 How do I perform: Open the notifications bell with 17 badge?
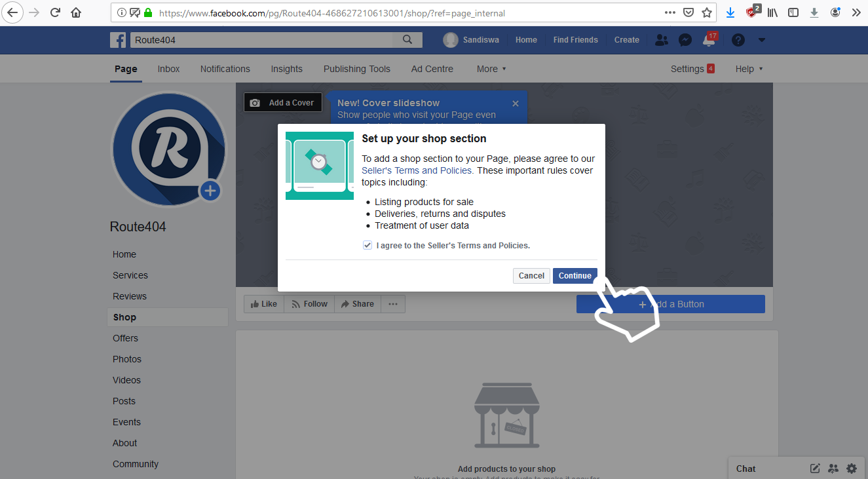click(x=709, y=40)
